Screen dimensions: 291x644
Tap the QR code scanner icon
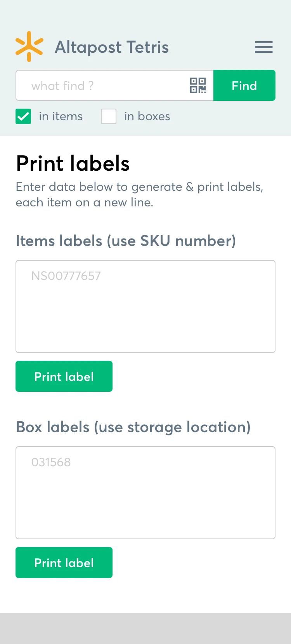point(198,85)
